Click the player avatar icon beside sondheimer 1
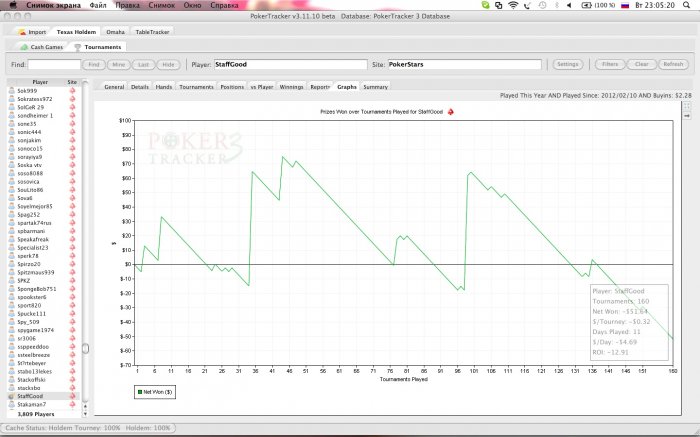The width and height of the screenshot is (700, 437). point(12,116)
